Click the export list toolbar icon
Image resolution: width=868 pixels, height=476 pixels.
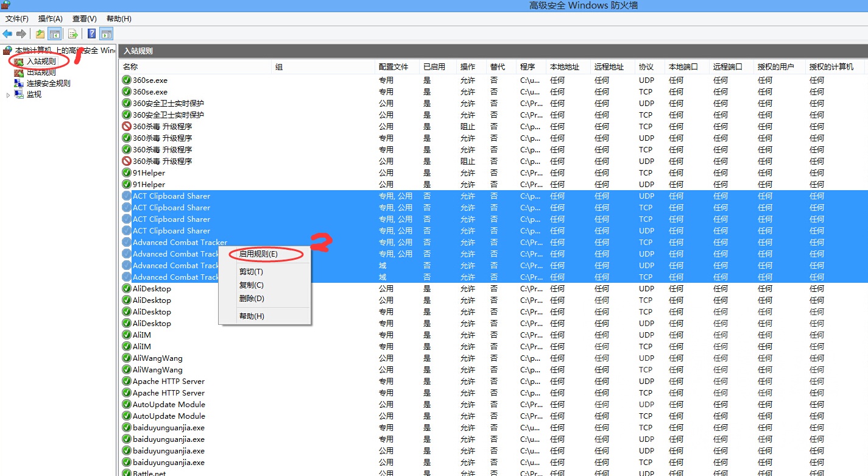(73, 34)
